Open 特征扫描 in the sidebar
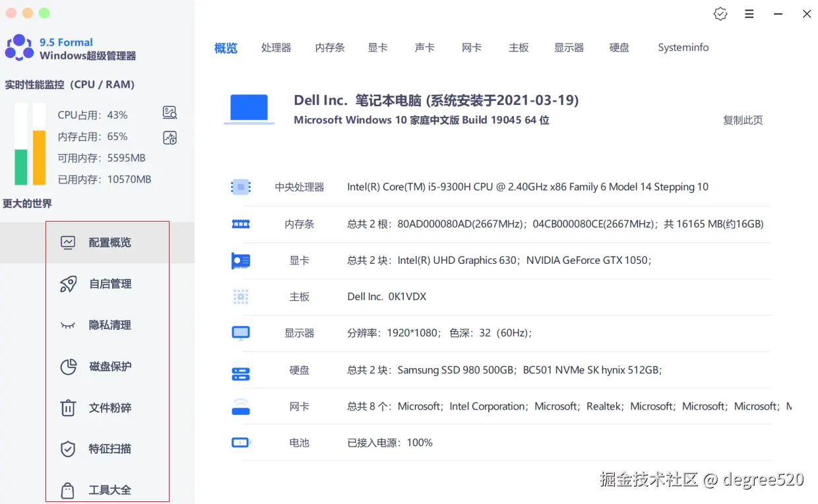Image resolution: width=818 pixels, height=504 pixels. click(97, 449)
